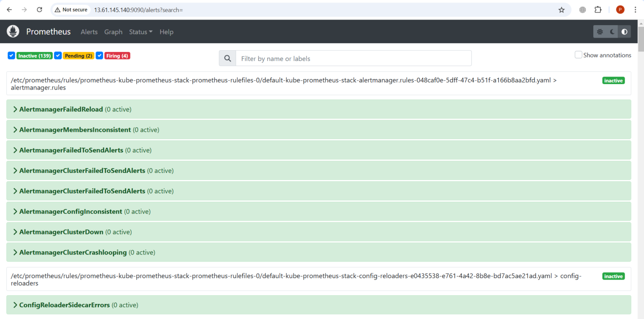Screen dimensions: 644x319
Task: Expand the AlertmanagerFailedReload alert rule
Action: click(x=61, y=109)
